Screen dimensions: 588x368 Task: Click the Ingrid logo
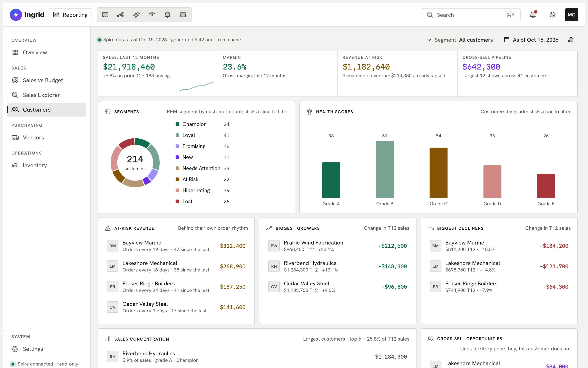click(x=27, y=15)
